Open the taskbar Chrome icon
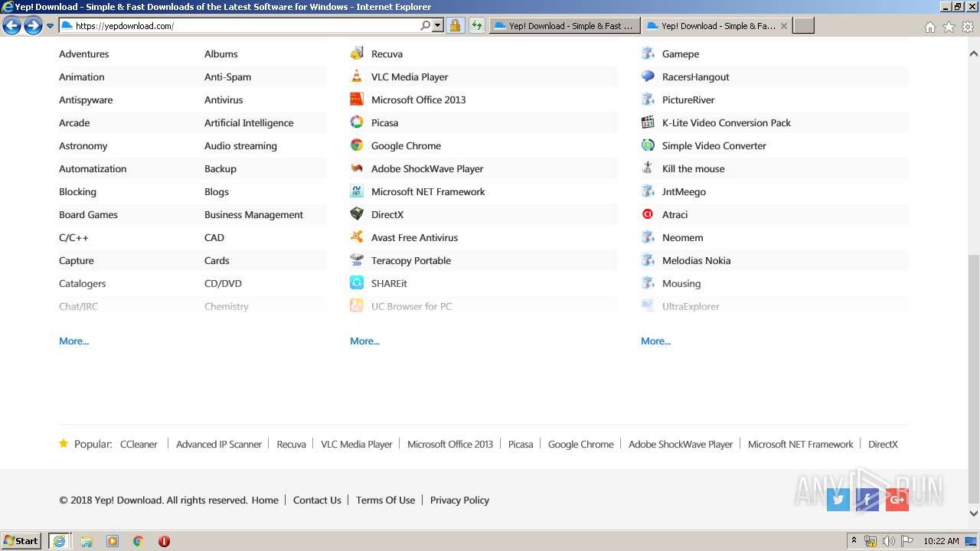Screen dimensions: 980x551 (138, 541)
